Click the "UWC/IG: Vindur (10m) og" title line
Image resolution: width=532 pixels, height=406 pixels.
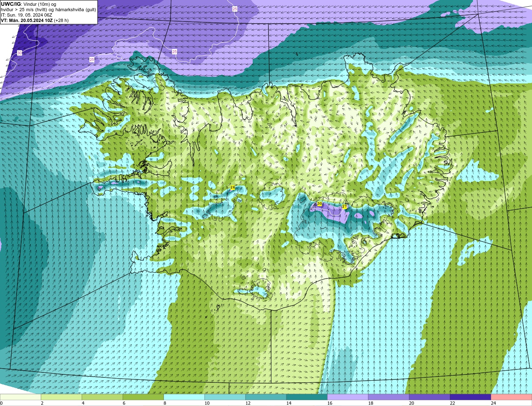click(x=28, y=4)
